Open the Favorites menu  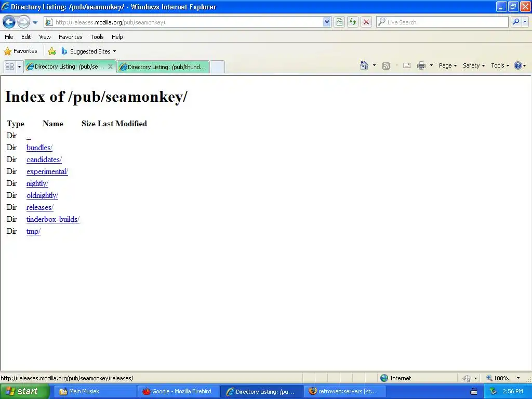coord(70,37)
